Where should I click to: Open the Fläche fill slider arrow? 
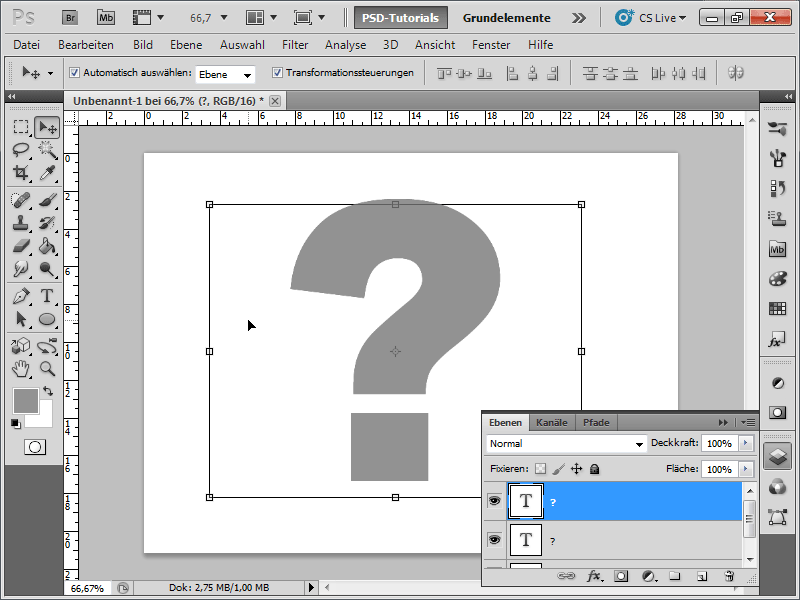745,469
